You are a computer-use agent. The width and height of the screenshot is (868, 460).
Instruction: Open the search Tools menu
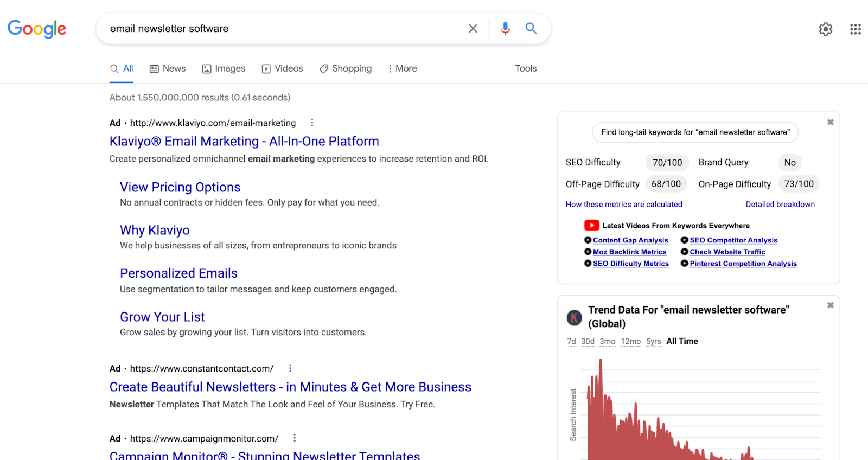coord(526,68)
